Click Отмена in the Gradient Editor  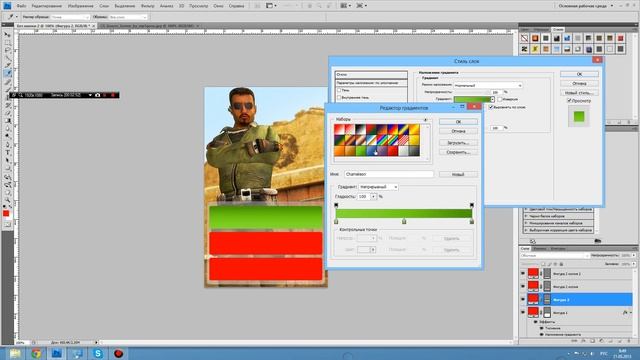coord(458,131)
